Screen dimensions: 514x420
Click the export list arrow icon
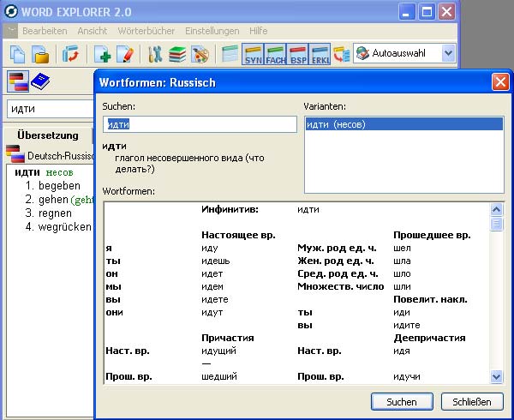tap(342, 54)
